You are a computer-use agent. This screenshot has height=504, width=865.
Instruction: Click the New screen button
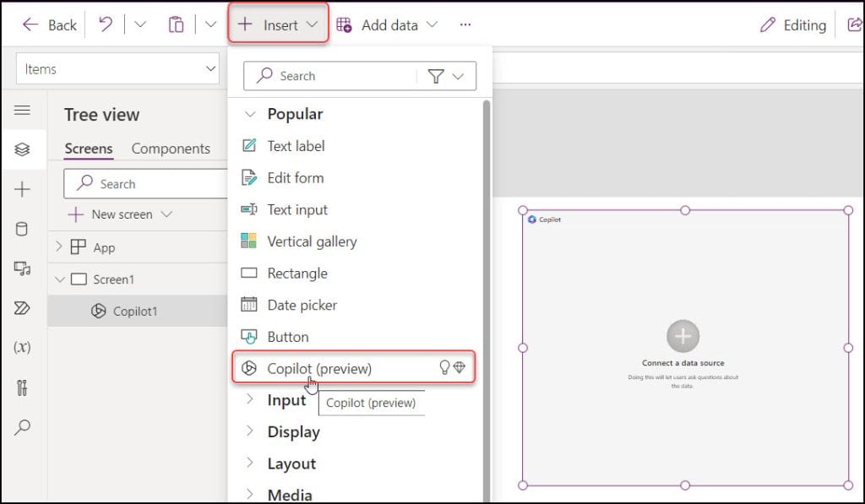point(109,214)
